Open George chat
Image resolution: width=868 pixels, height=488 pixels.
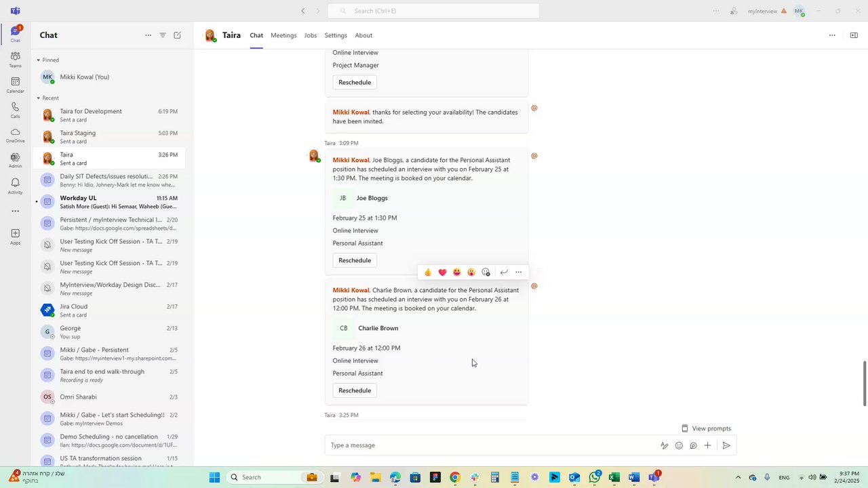click(x=108, y=331)
